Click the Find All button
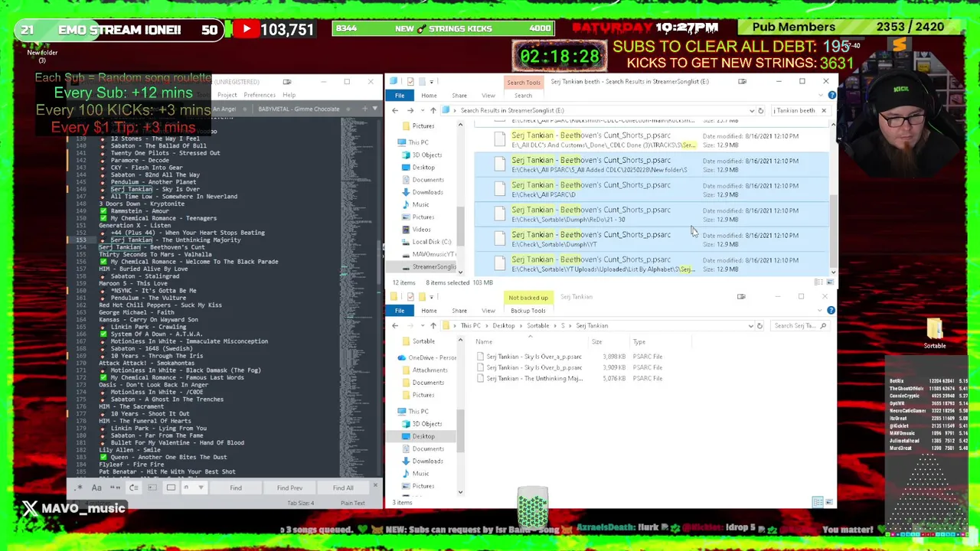The image size is (980, 551). click(x=343, y=487)
